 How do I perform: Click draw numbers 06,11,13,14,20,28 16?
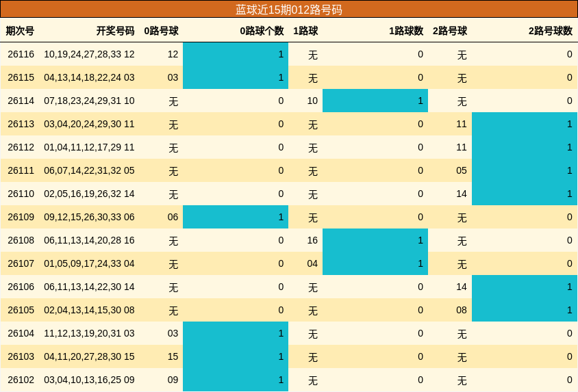click(x=89, y=240)
